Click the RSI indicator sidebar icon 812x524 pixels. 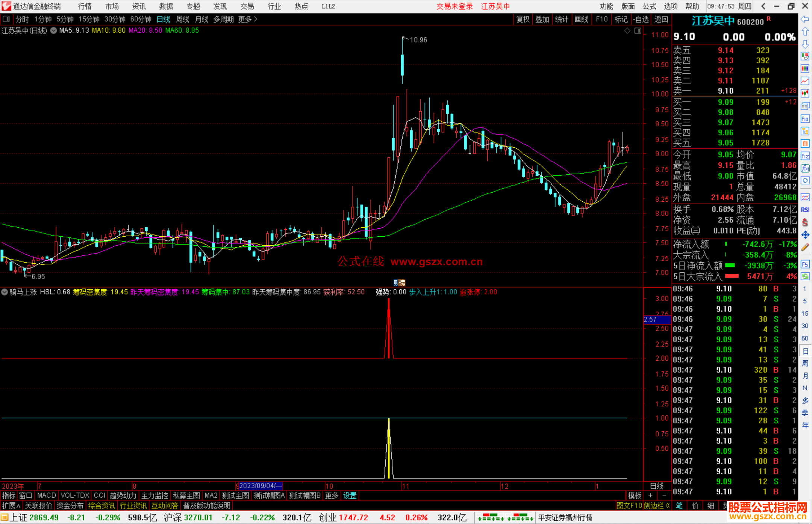[x=805, y=210]
